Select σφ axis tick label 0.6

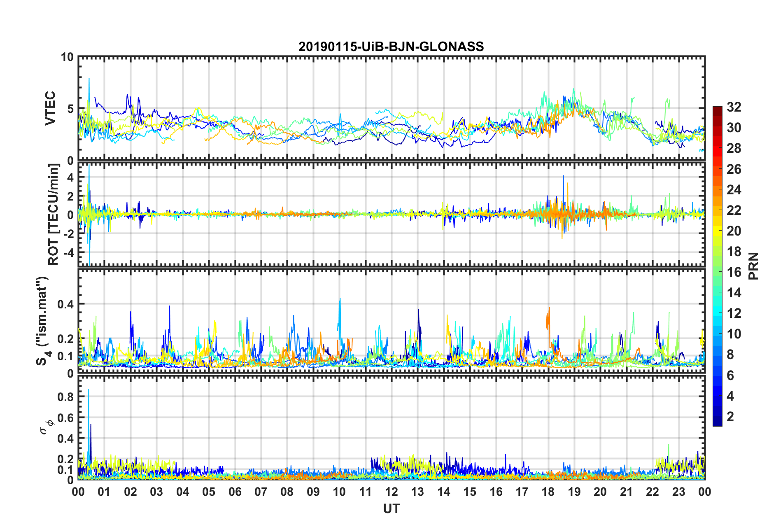pos(65,418)
